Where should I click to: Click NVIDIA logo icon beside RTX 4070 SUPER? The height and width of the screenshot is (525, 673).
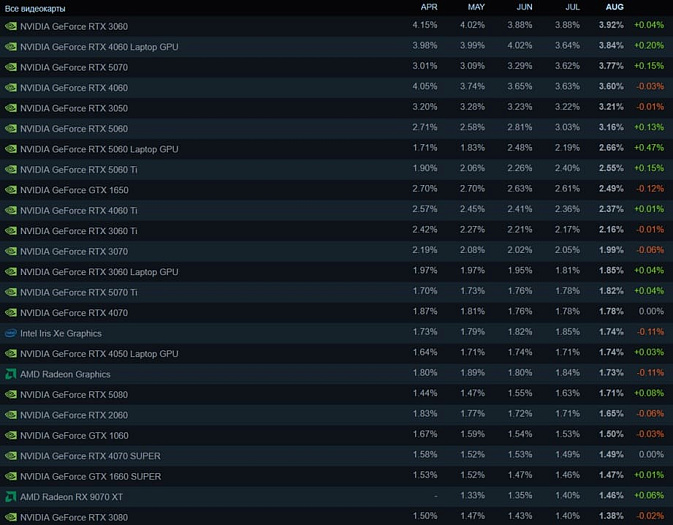pyautogui.click(x=11, y=456)
